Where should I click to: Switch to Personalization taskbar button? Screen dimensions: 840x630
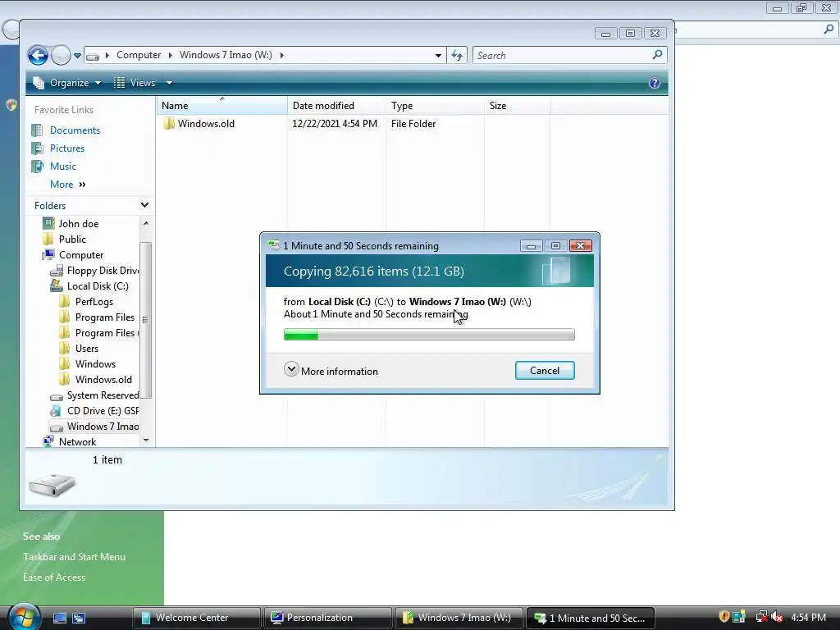pyautogui.click(x=327, y=618)
